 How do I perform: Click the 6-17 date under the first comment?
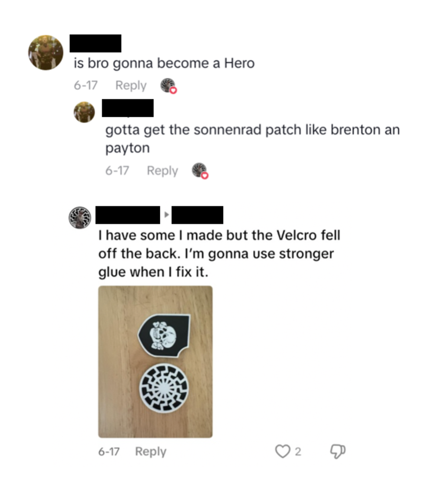(86, 85)
